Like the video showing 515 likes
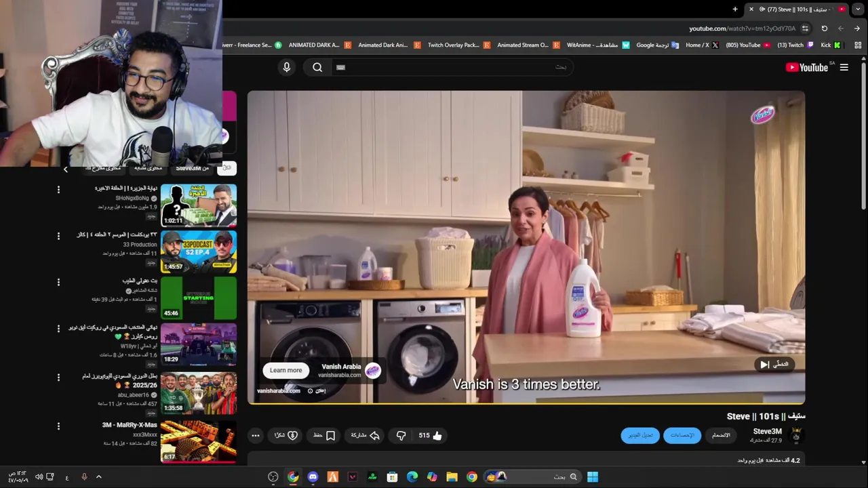The width and height of the screenshot is (868, 488). [430, 435]
